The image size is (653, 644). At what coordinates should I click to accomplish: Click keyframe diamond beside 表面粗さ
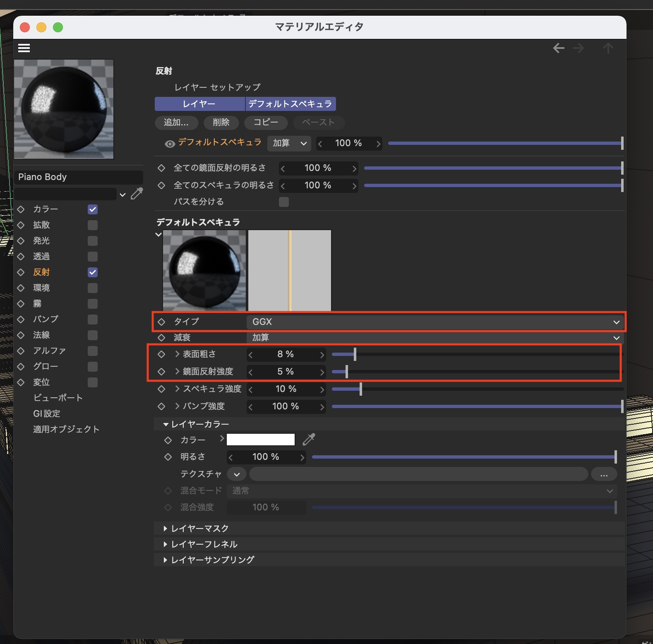click(161, 354)
